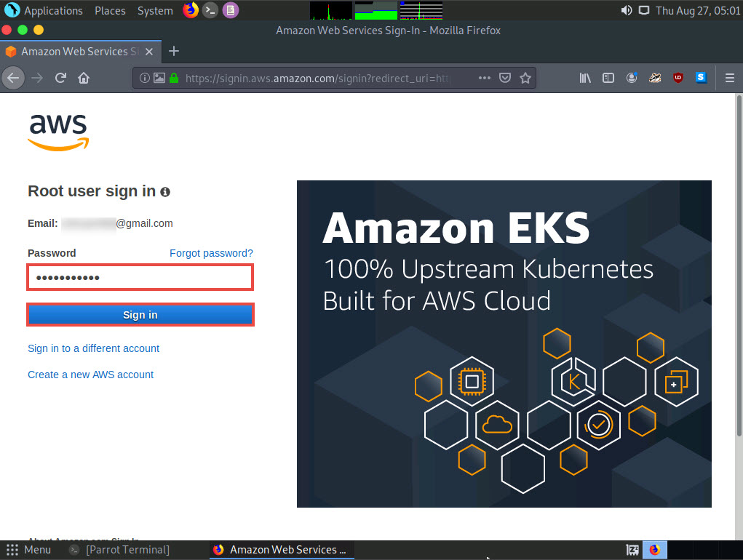Open the Firefox hamburger menu
This screenshot has width=743, height=560.
pyautogui.click(x=730, y=78)
